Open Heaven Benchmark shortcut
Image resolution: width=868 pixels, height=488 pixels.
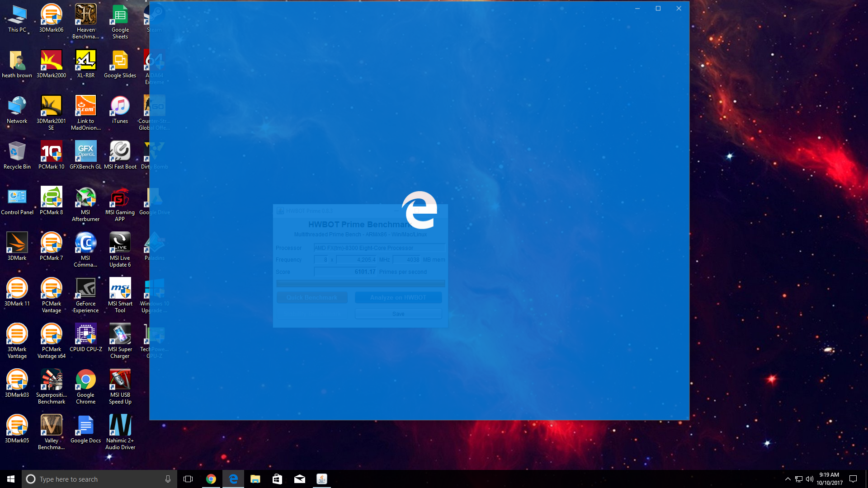(85, 22)
